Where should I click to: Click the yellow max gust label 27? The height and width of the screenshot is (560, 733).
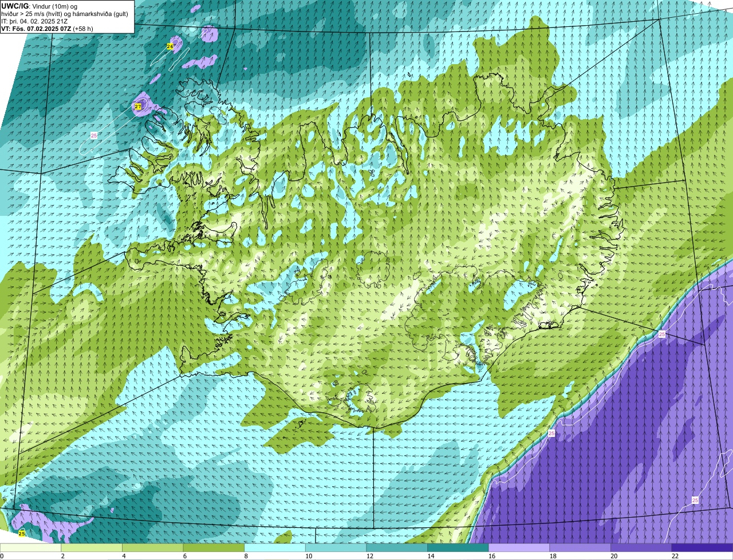pyautogui.click(x=138, y=107)
